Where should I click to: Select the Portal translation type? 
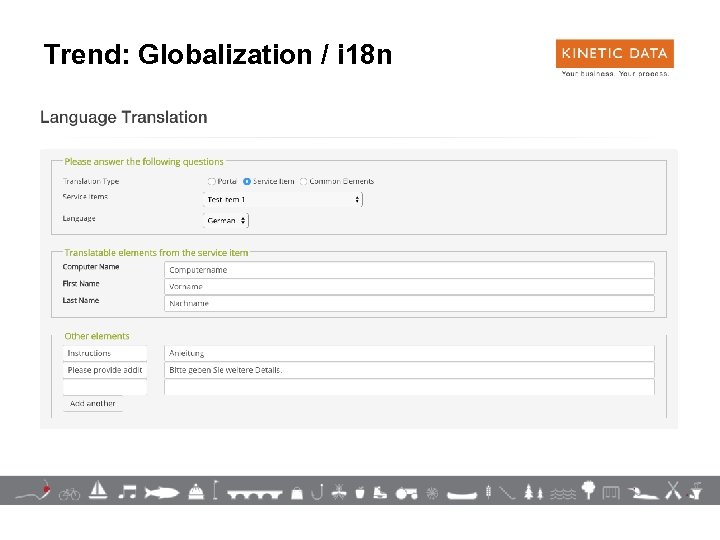[212, 181]
